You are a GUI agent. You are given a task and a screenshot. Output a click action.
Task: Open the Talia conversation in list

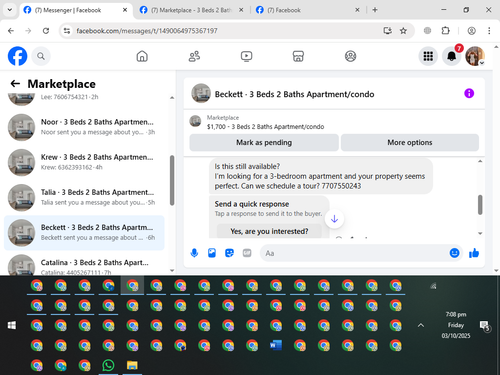point(84,198)
